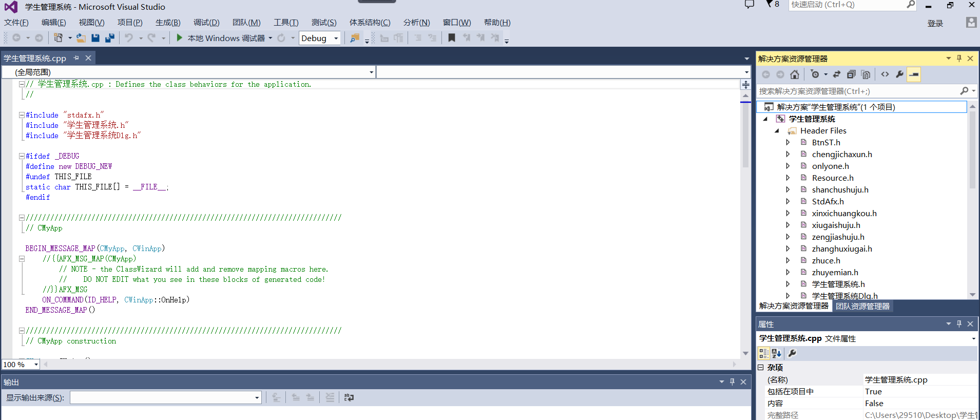This screenshot has height=420, width=980.
Task: Toggle the Preview Selected Items button
Action: 914,74
